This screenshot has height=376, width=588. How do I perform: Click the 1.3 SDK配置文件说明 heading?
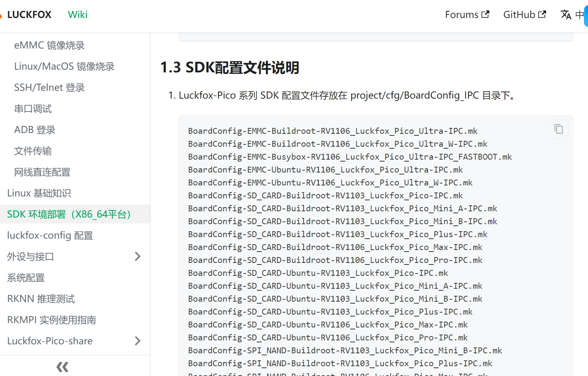tap(230, 68)
